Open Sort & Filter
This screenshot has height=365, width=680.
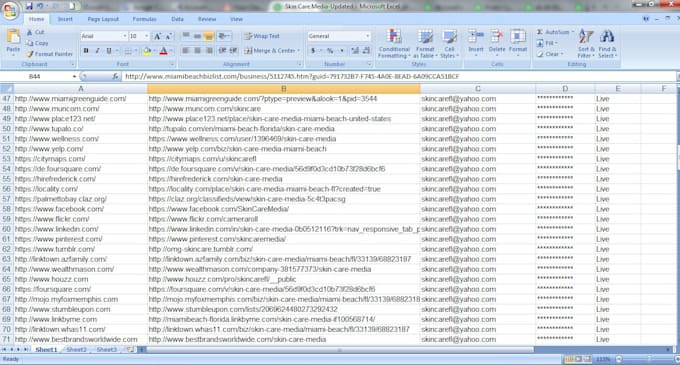click(x=585, y=44)
